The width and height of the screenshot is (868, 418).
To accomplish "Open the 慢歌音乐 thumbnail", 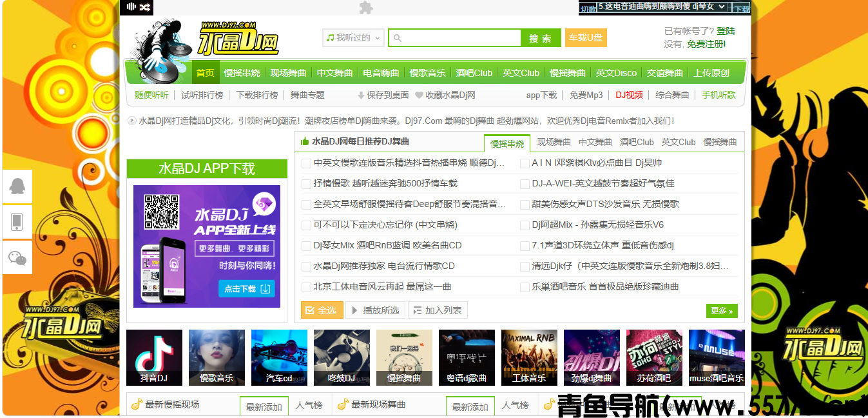I will coord(217,357).
